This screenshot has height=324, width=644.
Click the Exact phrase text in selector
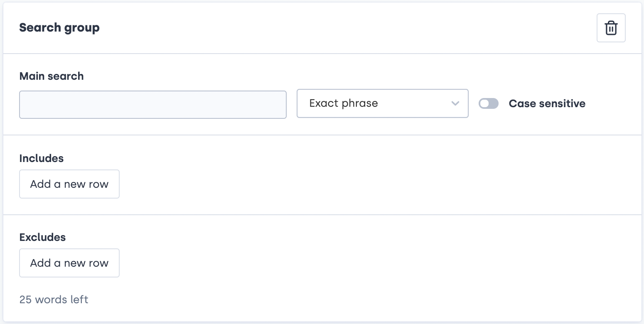(x=344, y=103)
